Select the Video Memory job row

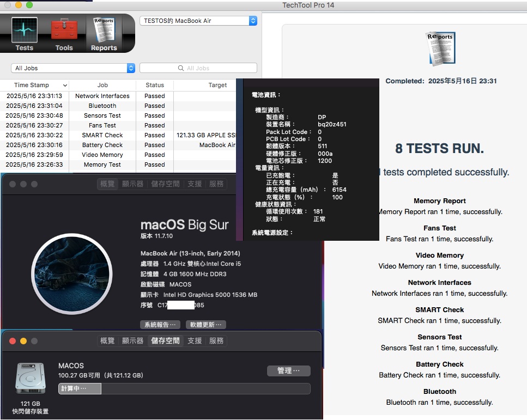click(x=118, y=155)
